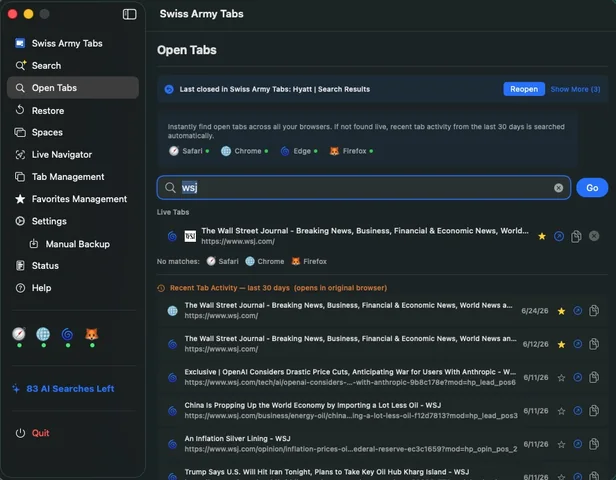Viewport: 616px width, 480px height.
Task: Open arrow icon on China Propping Up entry
Action: [578, 411]
